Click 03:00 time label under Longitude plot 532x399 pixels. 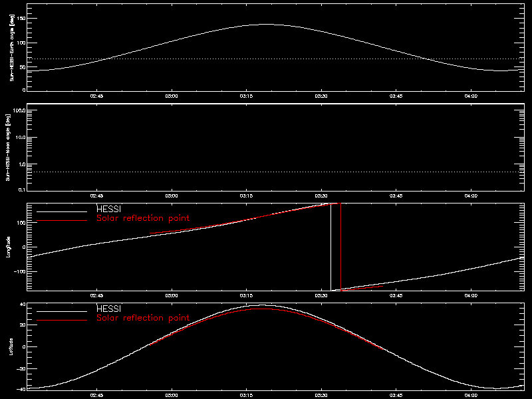[x=172, y=296]
